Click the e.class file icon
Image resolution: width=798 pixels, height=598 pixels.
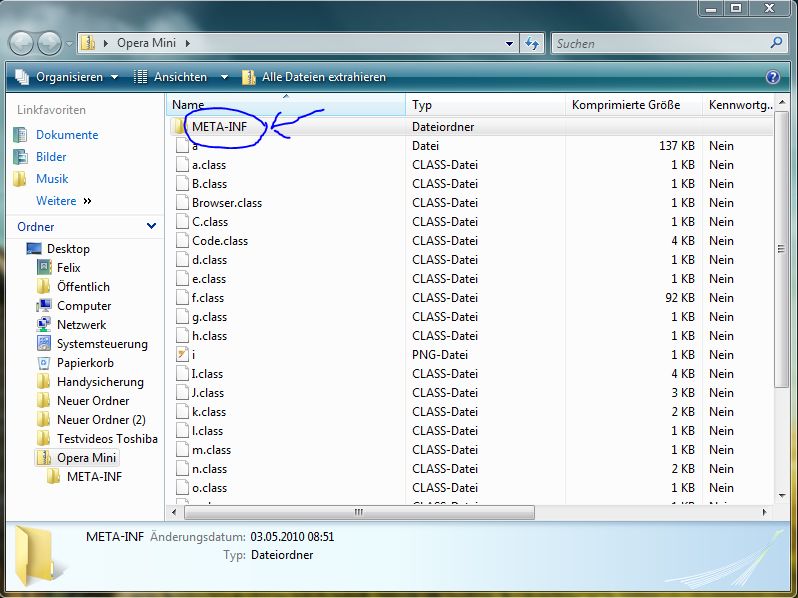(x=182, y=278)
